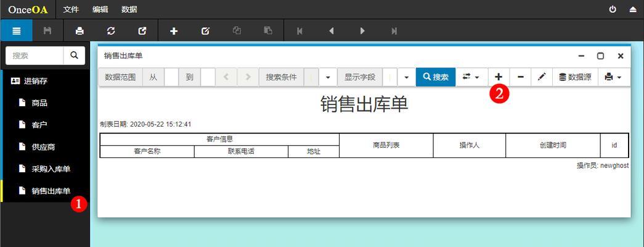This screenshot has height=247, width=644.
Task: Open the 搜索条件 dropdown arrow
Action: point(328,77)
